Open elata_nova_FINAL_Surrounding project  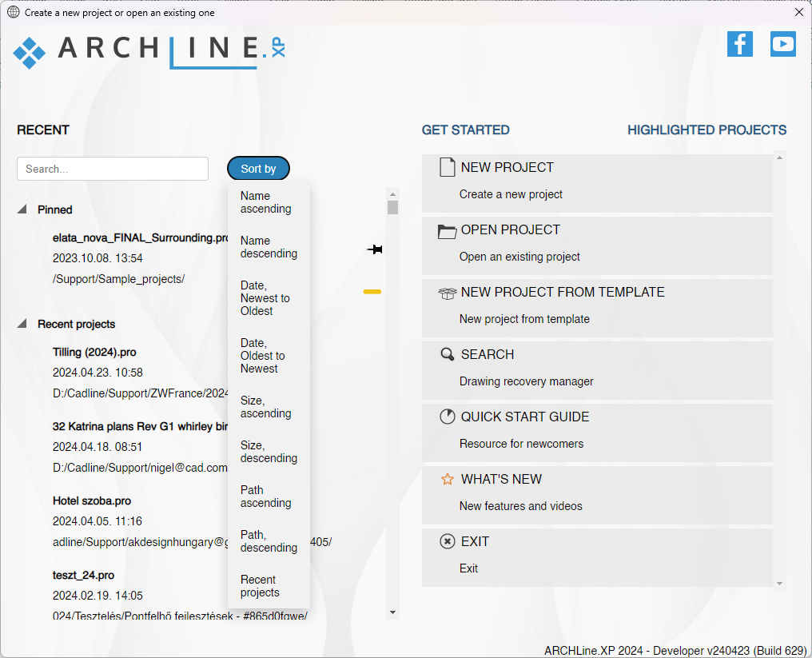[141, 237]
